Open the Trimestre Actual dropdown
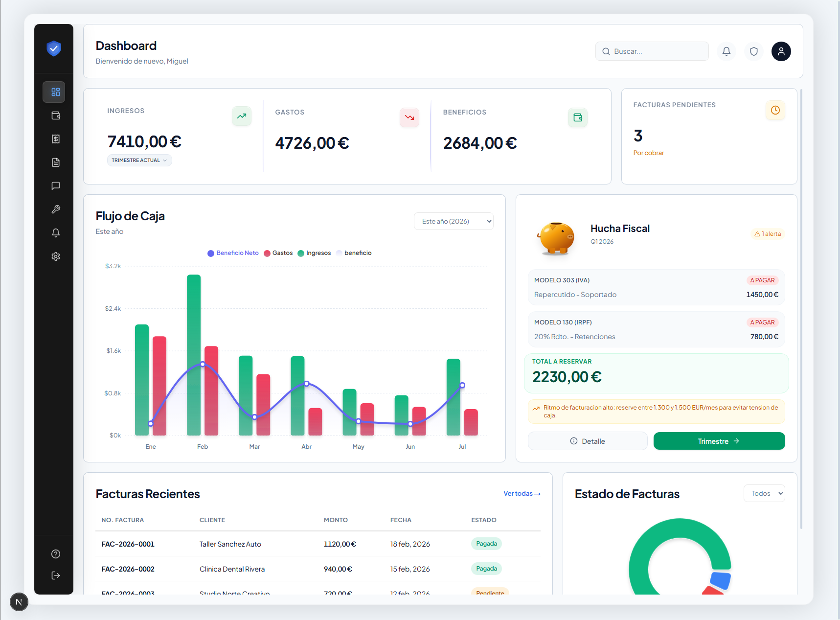840x620 pixels. 139,160
